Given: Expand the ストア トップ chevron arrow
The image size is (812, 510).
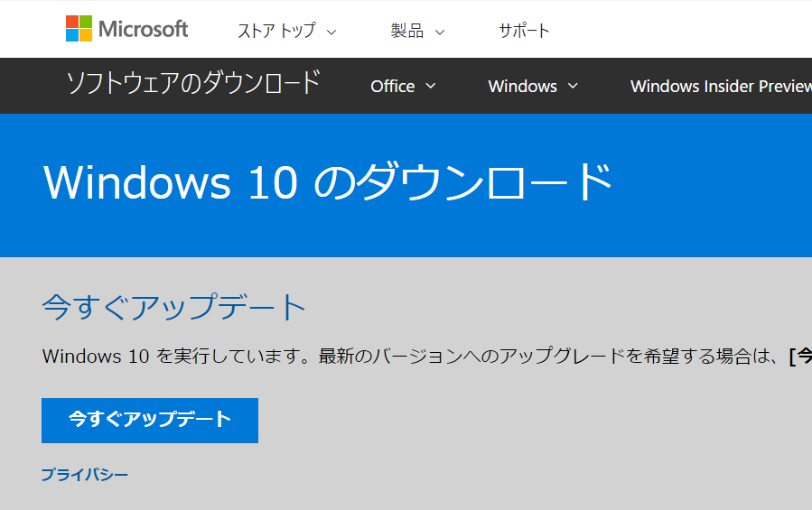Looking at the screenshot, I should [x=331, y=32].
